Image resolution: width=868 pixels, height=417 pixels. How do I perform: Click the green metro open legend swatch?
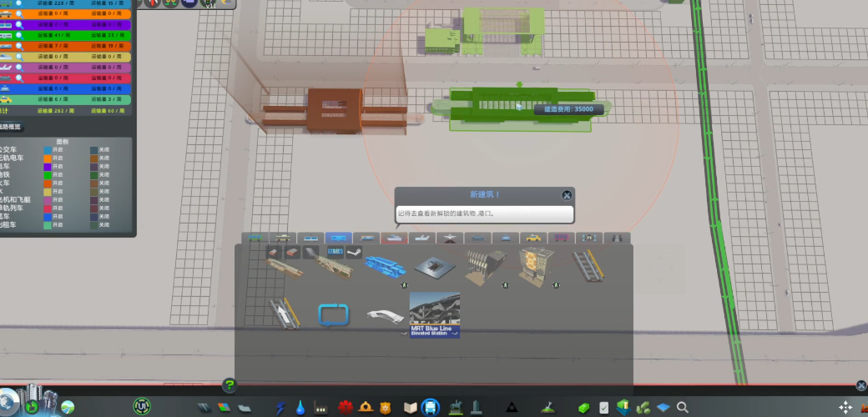[x=48, y=175]
